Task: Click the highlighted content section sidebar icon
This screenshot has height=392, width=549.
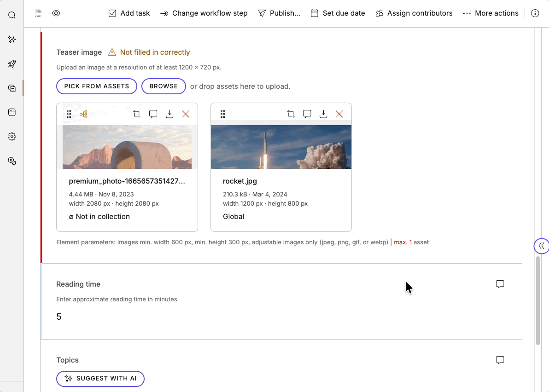Action: (12, 88)
